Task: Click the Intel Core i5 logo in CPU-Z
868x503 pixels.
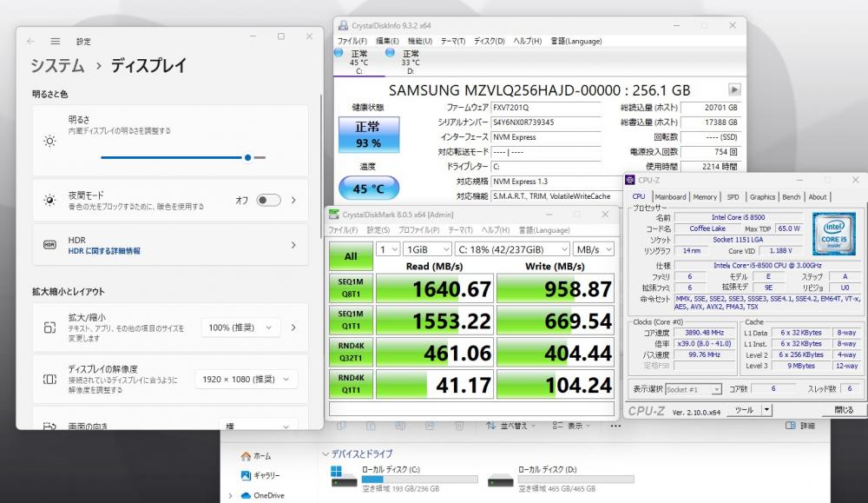Action: point(833,233)
